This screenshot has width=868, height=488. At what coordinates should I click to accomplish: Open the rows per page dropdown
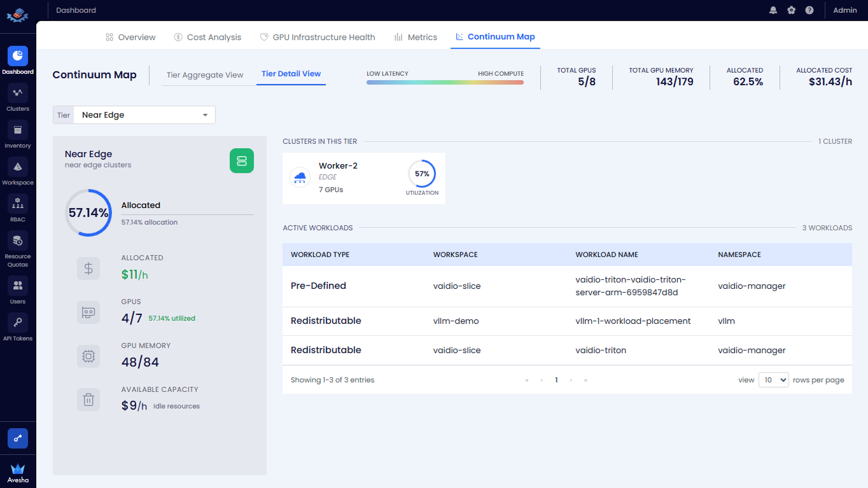click(773, 380)
